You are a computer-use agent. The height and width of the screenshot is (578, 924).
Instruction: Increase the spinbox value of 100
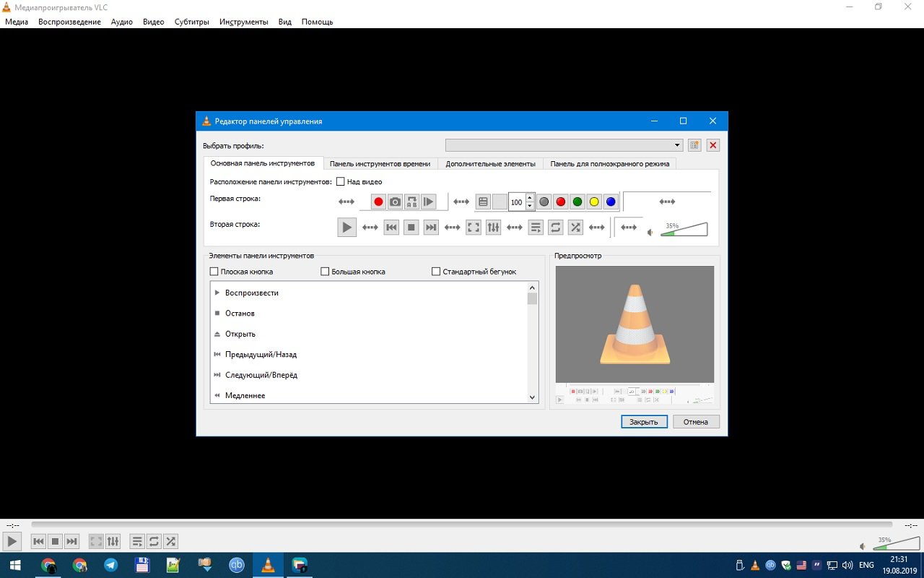pyautogui.click(x=530, y=198)
